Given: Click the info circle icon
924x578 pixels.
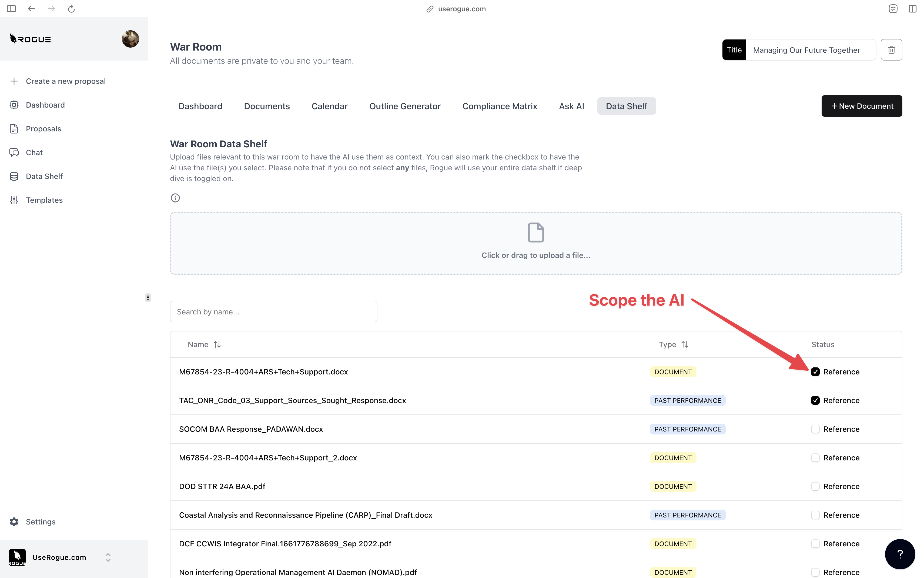Looking at the screenshot, I should click(x=175, y=198).
